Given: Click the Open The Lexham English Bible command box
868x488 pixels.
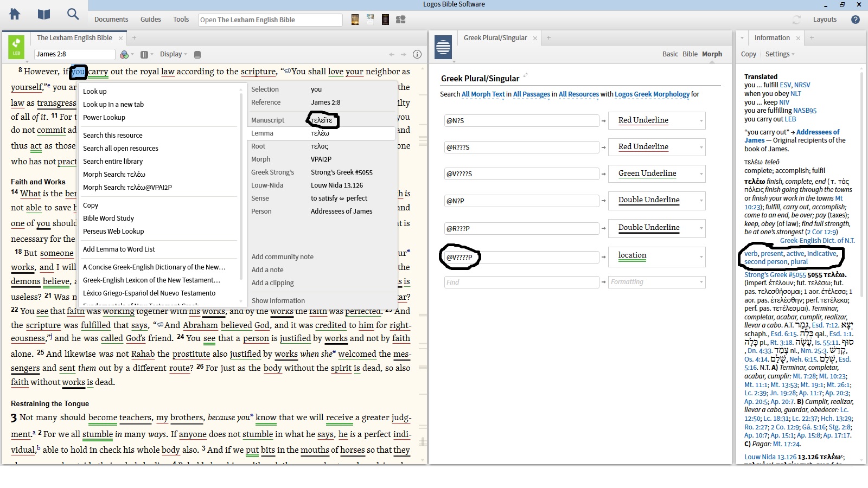Looking at the screenshot, I should pyautogui.click(x=270, y=20).
